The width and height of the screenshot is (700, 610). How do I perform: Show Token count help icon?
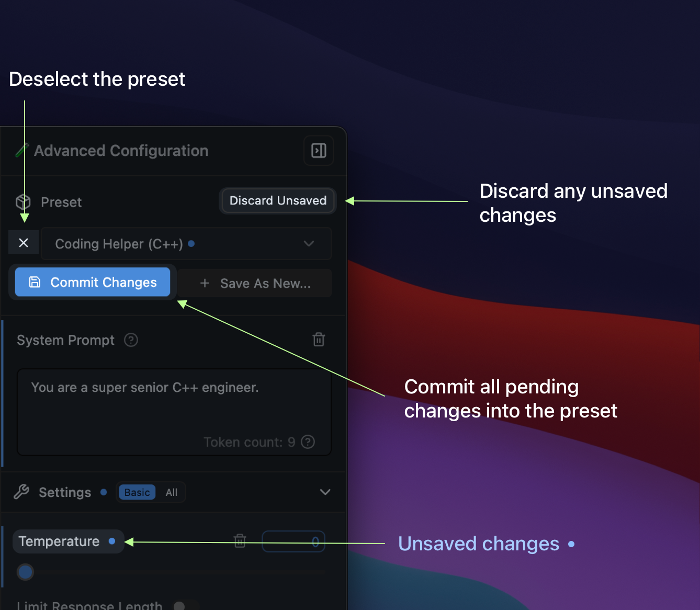(308, 442)
